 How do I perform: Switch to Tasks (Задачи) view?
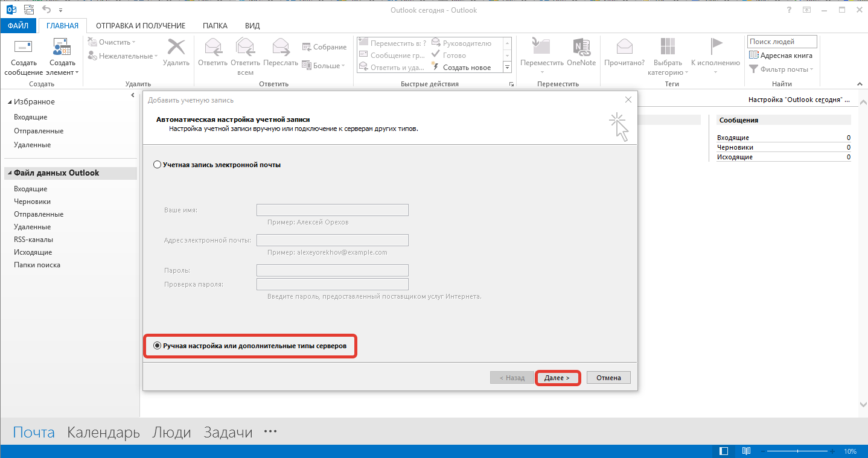click(228, 432)
